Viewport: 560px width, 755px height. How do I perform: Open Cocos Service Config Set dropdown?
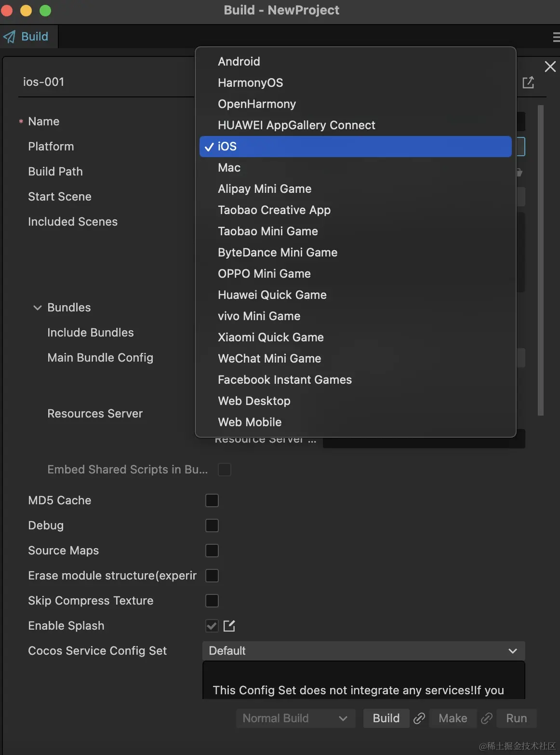click(364, 651)
